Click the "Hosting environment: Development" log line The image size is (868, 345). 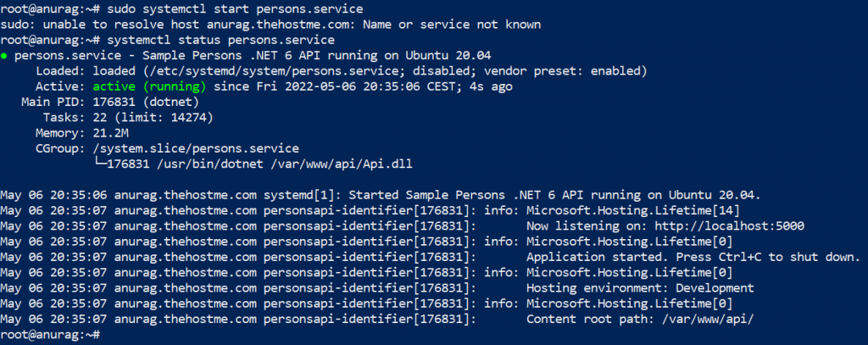640,288
